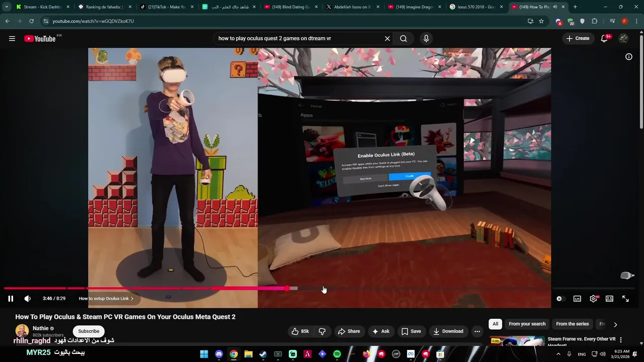This screenshot has height=362, width=644.
Task: Clear the search query with X
Action: tap(387, 39)
